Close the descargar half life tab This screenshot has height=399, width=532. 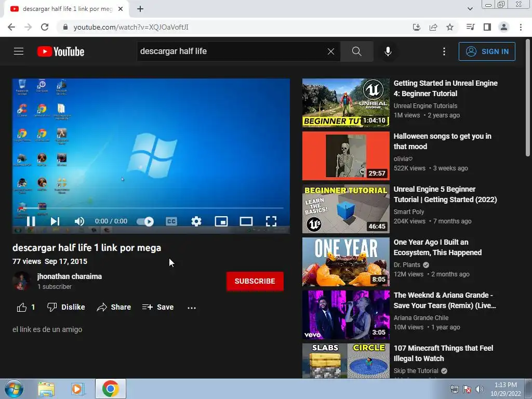[x=121, y=9]
